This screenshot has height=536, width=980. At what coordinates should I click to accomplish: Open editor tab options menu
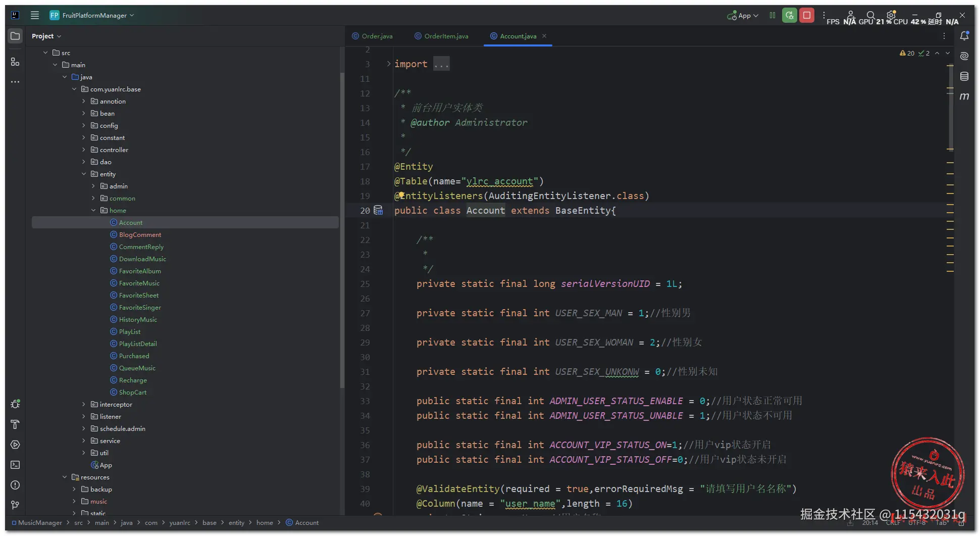[944, 36]
